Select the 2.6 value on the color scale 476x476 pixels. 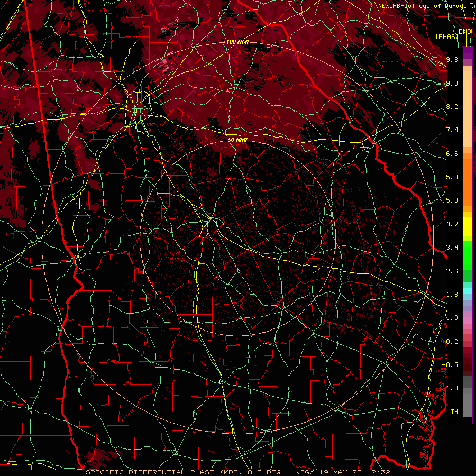[x=452, y=271]
